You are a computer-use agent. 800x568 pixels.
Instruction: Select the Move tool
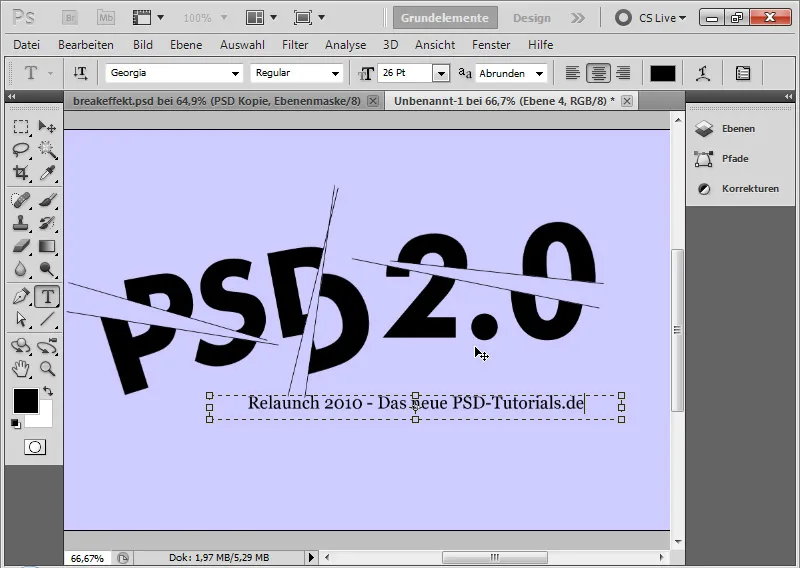[x=47, y=127]
